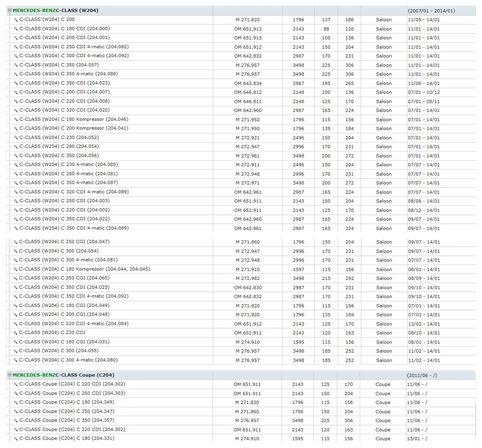Image resolution: width=482 pixels, height=448 pixels.
Task: Select engine code M 272.971
Action: coord(248,183)
